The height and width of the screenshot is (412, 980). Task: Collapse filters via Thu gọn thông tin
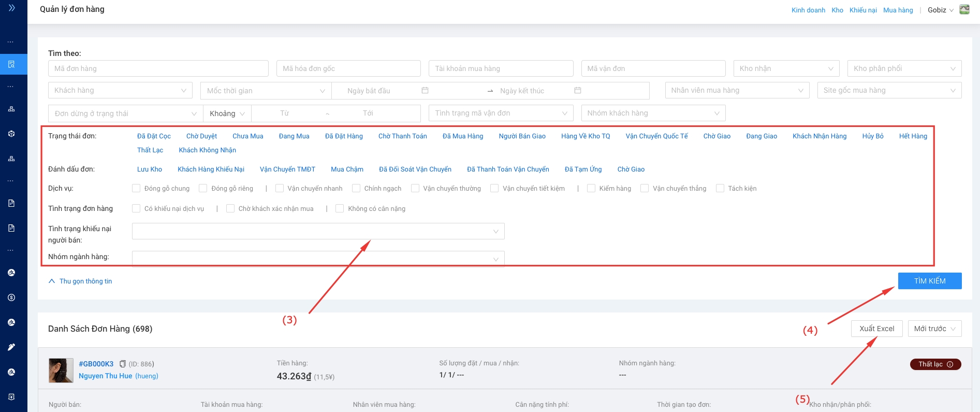click(81, 281)
